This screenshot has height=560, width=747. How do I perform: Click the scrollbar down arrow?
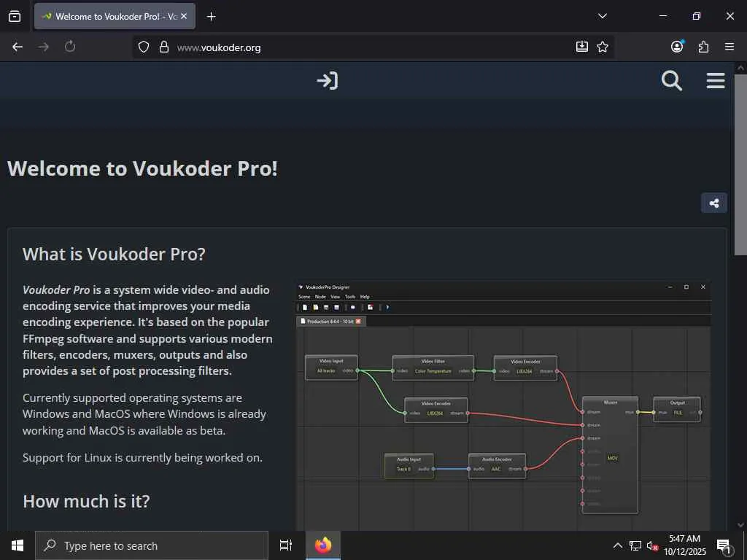[740, 525]
